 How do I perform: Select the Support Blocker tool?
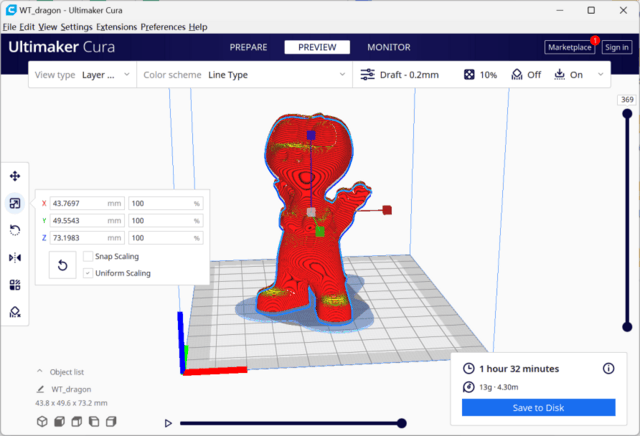[15, 312]
